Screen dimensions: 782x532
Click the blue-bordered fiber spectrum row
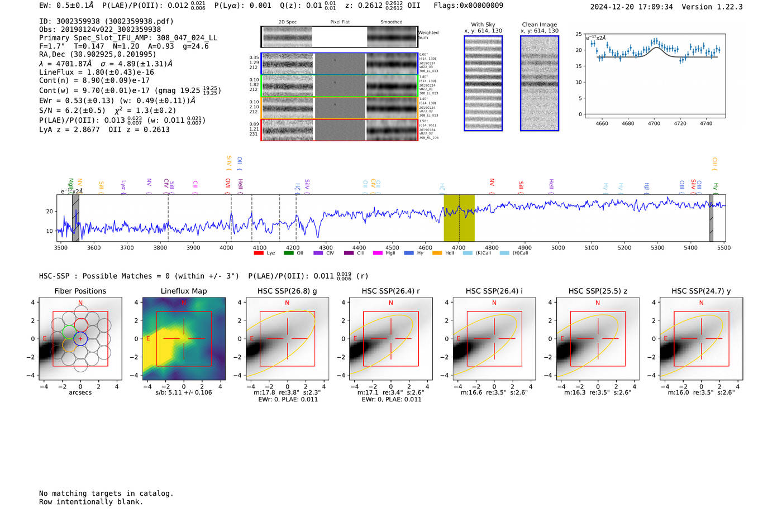point(339,64)
